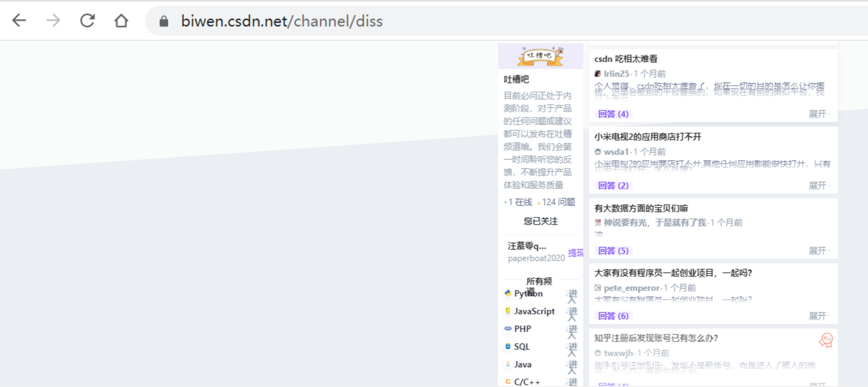
Task: Click the C/C++ channel icon
Action: [x=508, y=382]
